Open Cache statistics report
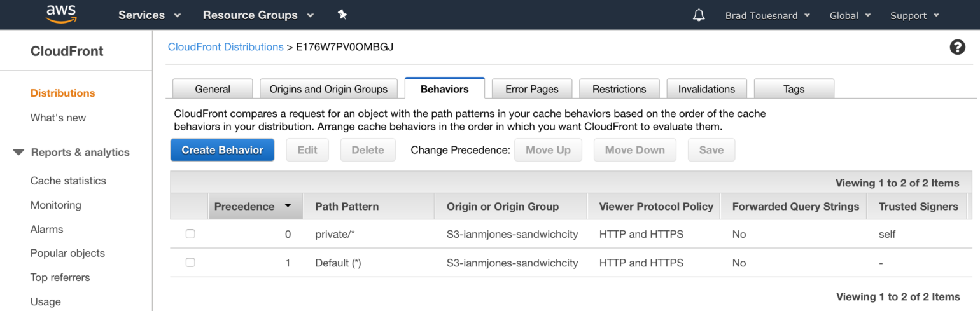Image resolution: width=980 pixels, height=311 pixels. tap(68, 181)
